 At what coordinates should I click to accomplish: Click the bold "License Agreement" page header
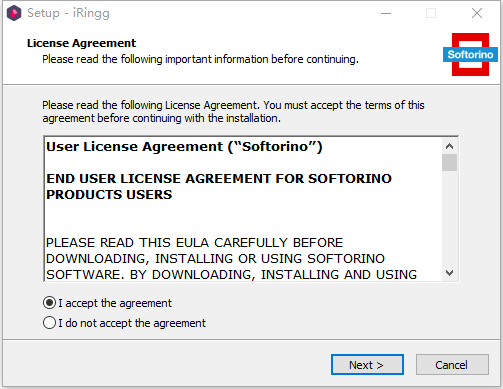pos(81,43)
